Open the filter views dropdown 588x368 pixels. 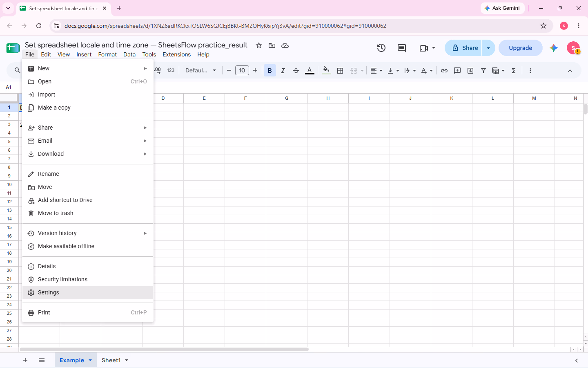point(499,71)
